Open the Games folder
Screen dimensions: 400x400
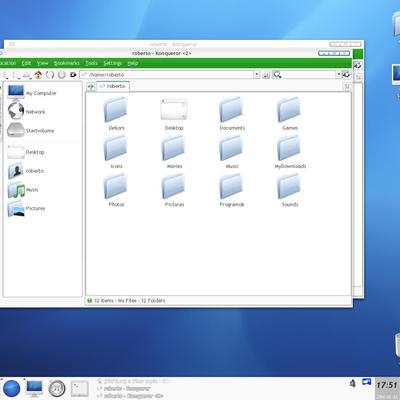point(290,114)
